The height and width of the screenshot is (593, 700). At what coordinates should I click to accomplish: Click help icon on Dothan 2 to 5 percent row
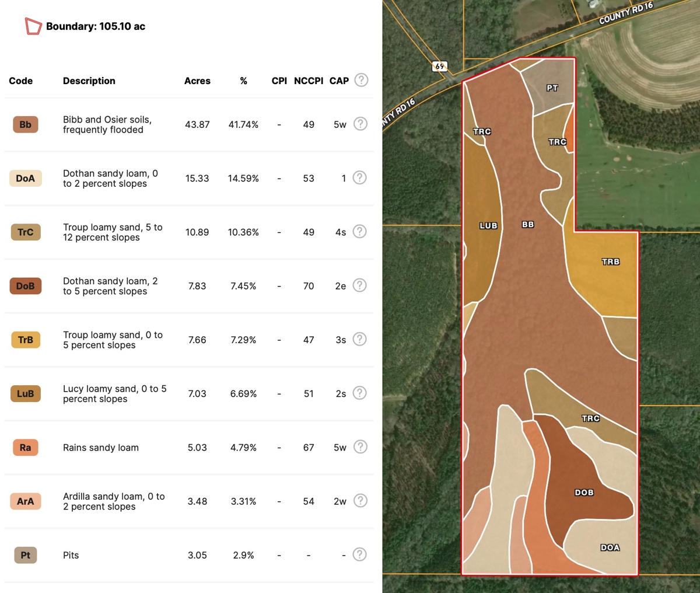(360, 285)
